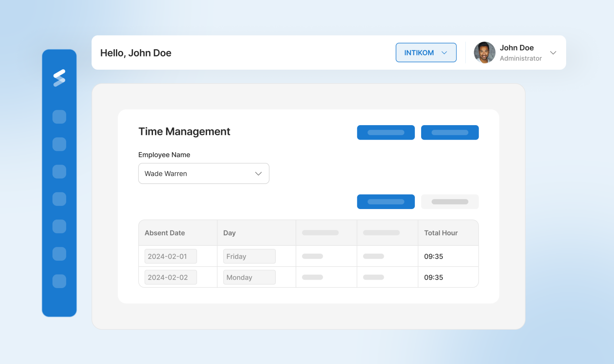Image resolution: width=614 pixels, height=364 pixels.
Task: Select the first sidebar navigation icon
Action: pos(59,116)
